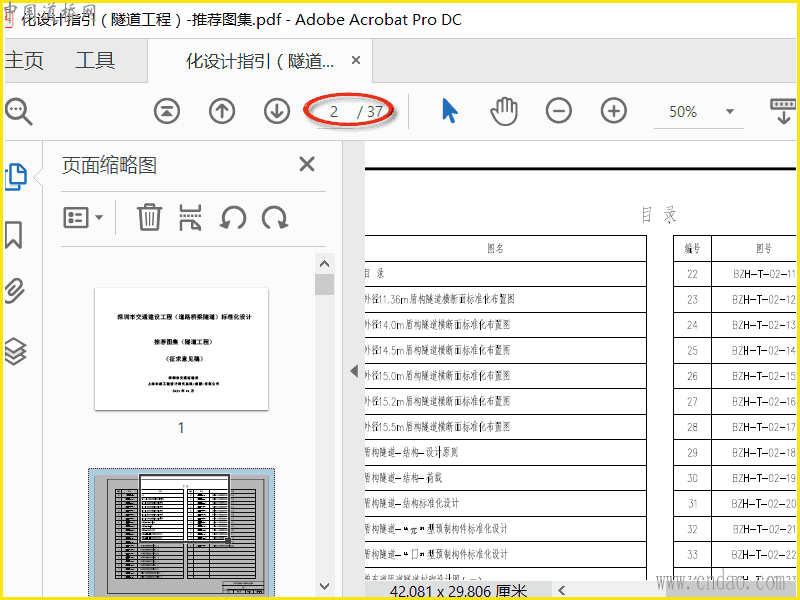Click the 页面缩略图 panel title
Image resolution: width=800 pixels, height=600 pixels.
109,165
